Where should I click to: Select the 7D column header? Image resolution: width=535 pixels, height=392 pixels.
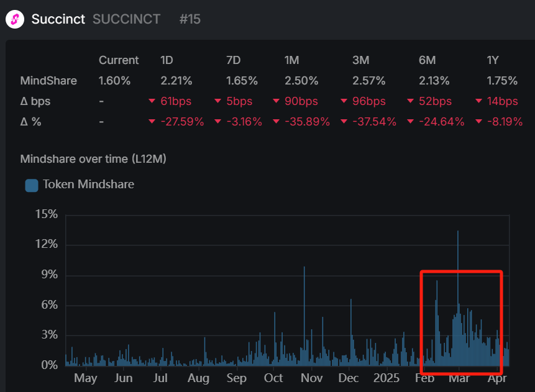(x=234, y=60)
